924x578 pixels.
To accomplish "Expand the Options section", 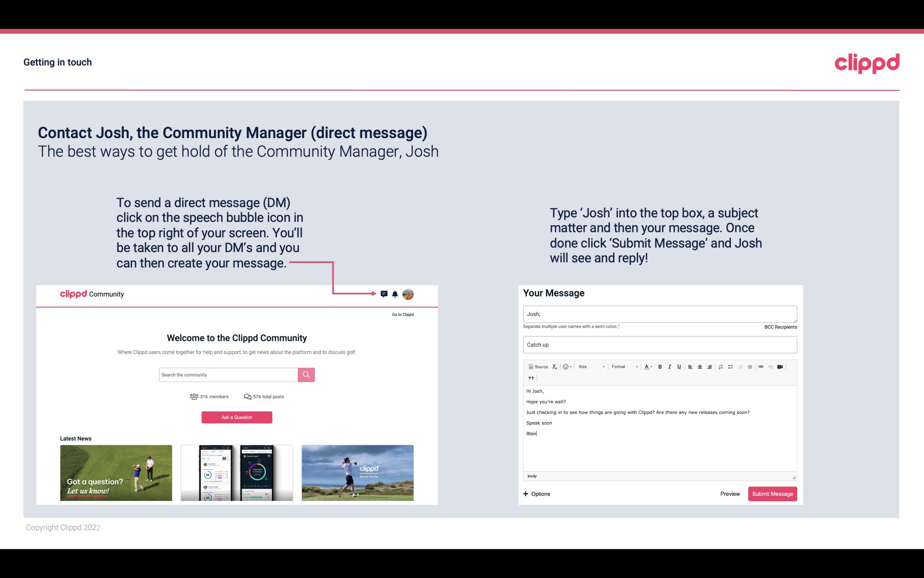I will pyautogui.click(x=535, y=494).
